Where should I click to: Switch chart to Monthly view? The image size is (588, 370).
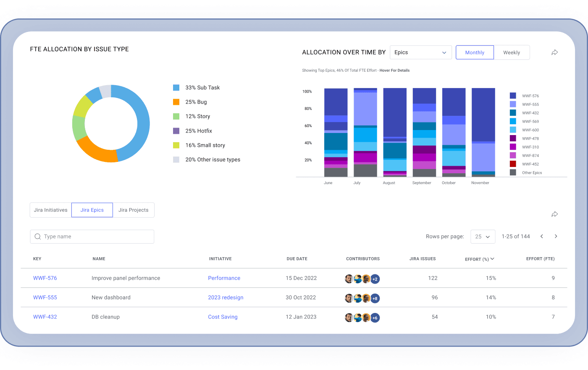(475, 52)
